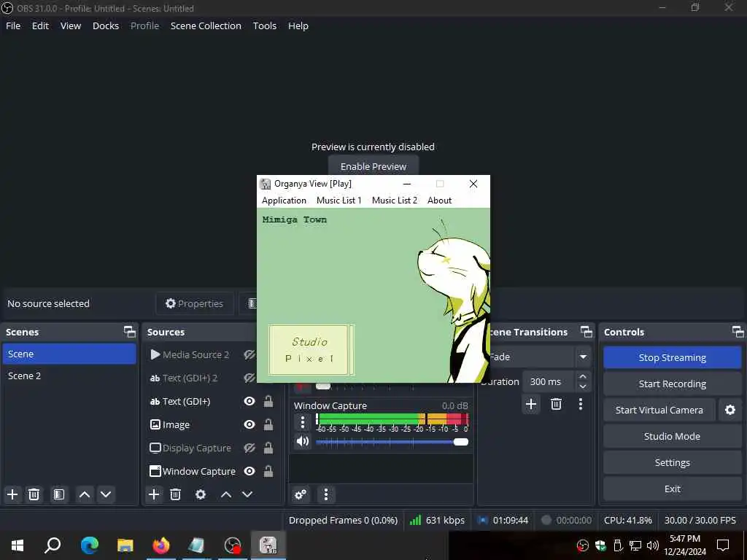Open Firefox from taskbar
This screenshot has height=560, width=747.
161,545
